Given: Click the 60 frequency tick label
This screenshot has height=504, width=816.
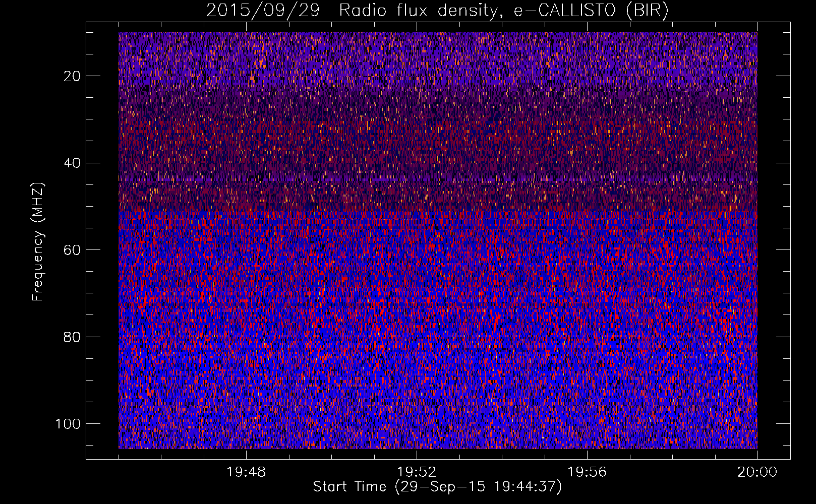Looking at the screenshot, I should click(73, 250).
